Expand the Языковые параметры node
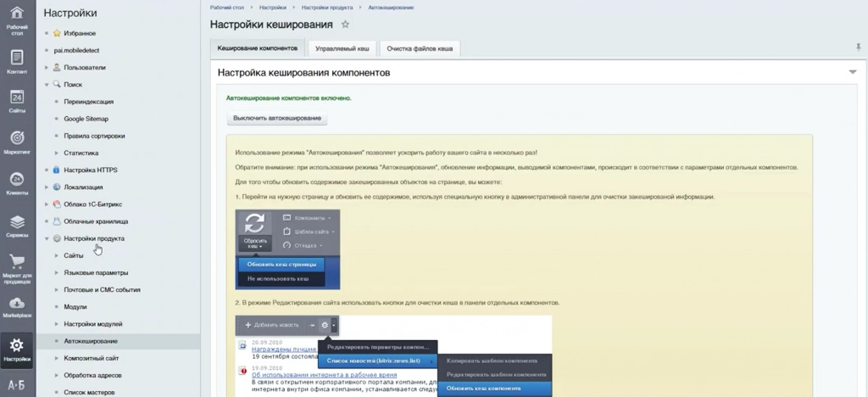868x397 pixels. (x=57, y=273)
